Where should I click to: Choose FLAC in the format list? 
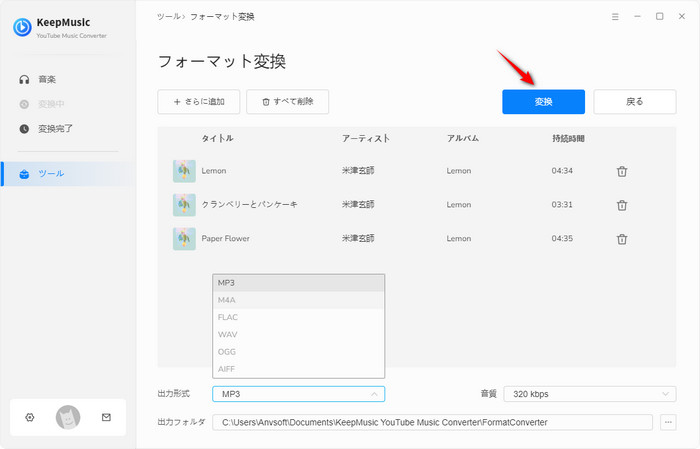(299, 317)
